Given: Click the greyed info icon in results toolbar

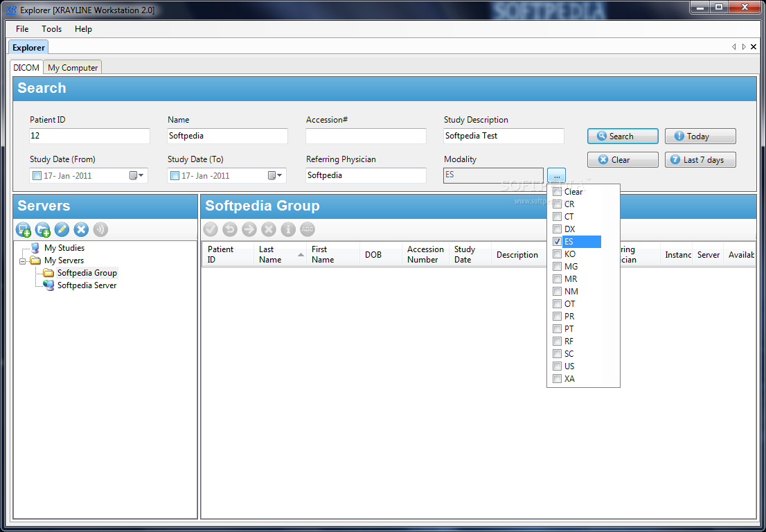Looking at the screenshot, I should click(288, 229).
